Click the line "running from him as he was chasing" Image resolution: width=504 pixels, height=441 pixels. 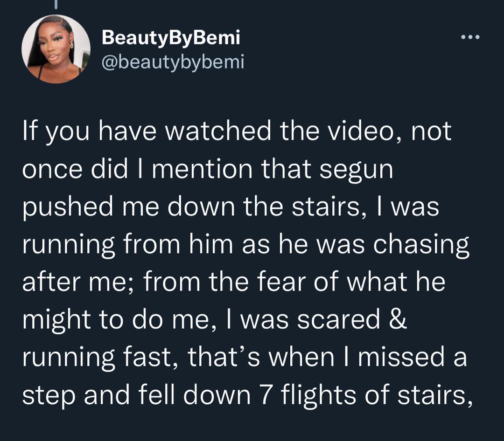pyautogui.click(x=246, y=245)
